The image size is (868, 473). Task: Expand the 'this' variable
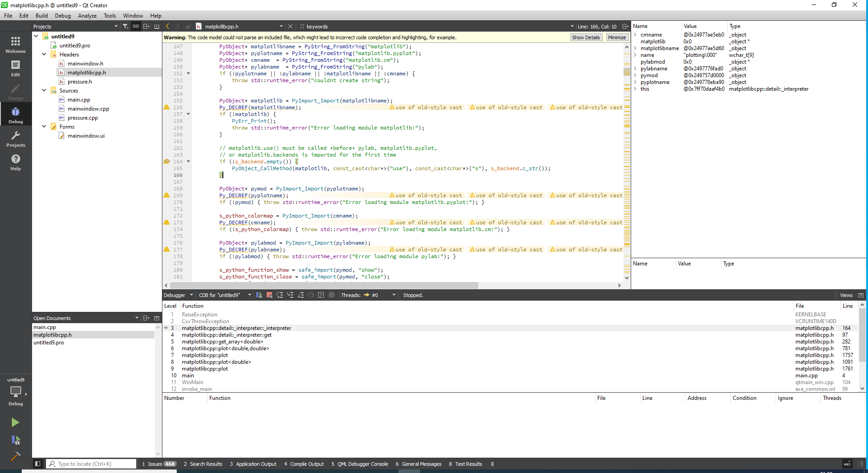tap(635, 89)
